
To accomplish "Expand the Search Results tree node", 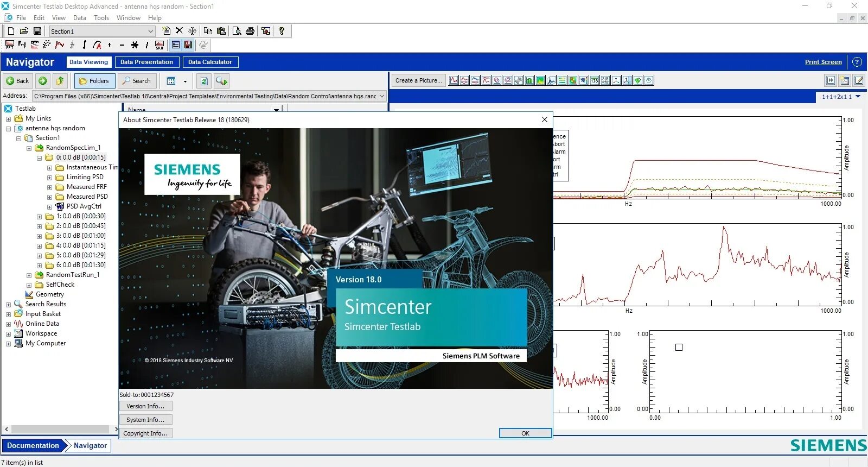I will point(8,305).
